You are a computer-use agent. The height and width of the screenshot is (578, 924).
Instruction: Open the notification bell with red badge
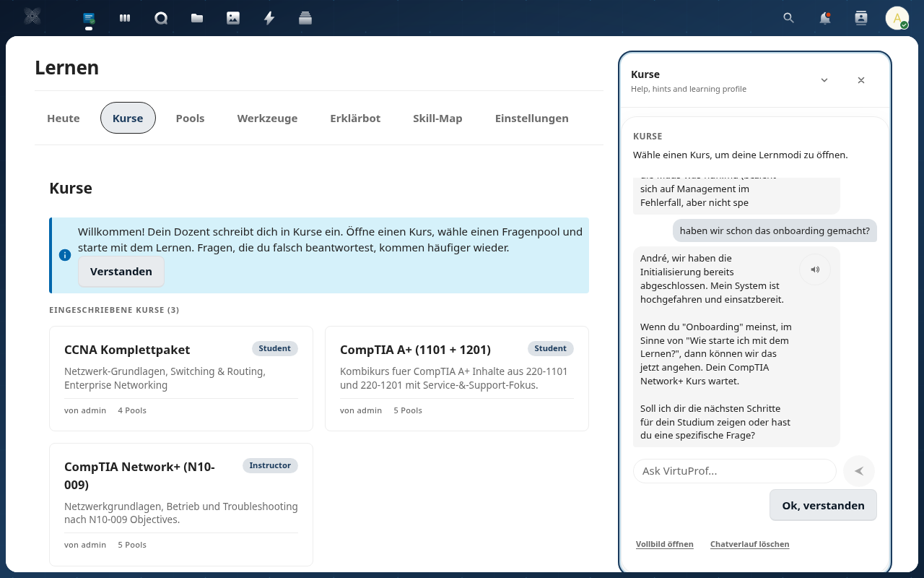click(825, 18)
